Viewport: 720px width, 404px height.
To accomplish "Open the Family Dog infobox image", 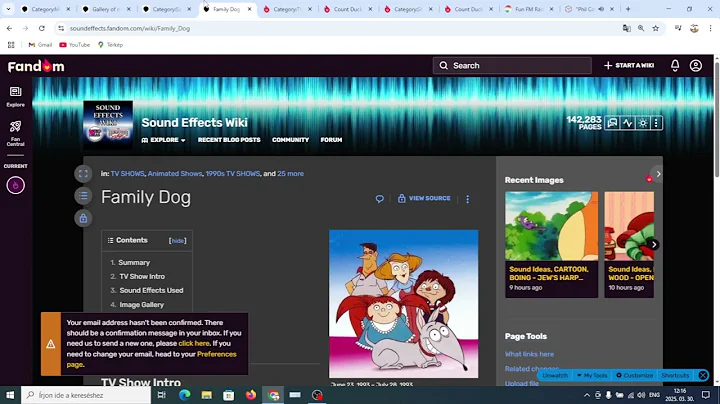I will tap(404, 304).
